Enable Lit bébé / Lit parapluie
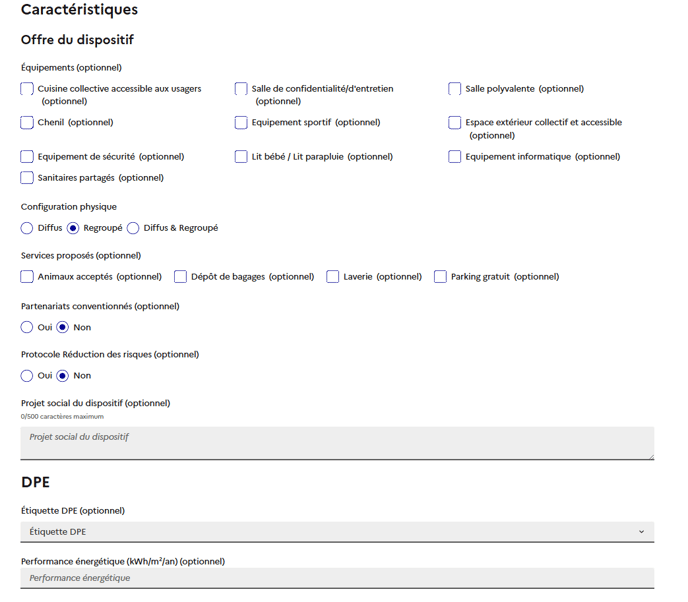 pos(241,157)
